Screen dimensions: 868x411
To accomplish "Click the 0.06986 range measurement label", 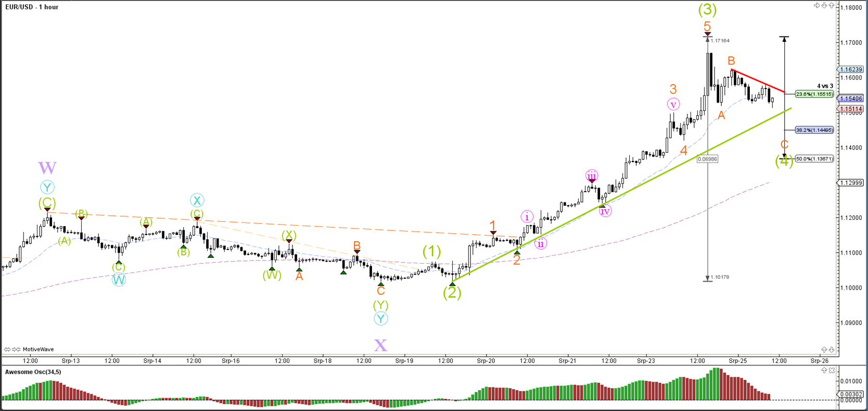I will (x=707, y=159).
